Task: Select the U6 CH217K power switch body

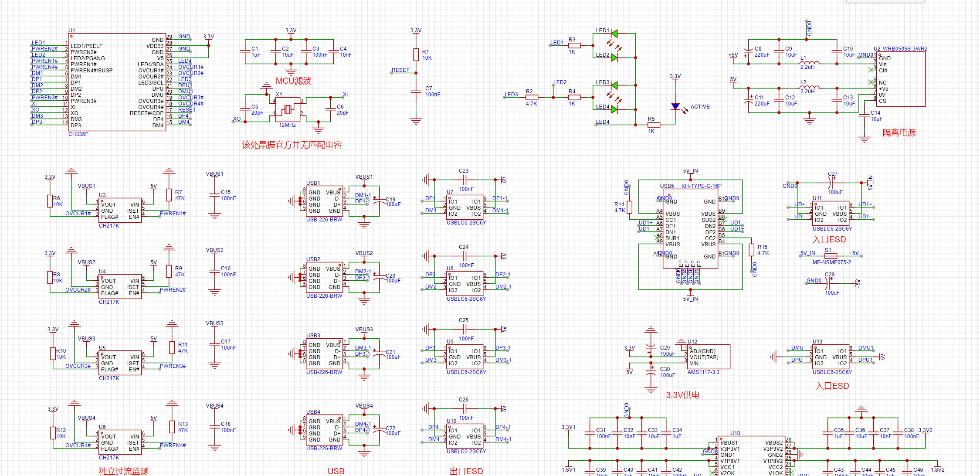Action: coord(120,442)
